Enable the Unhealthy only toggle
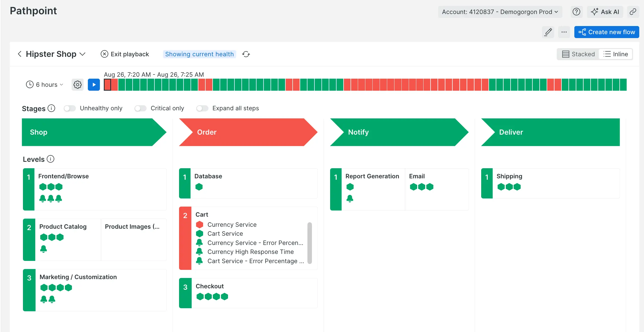Viewport: 644px width, 332px height. click(x=70, y=108)
